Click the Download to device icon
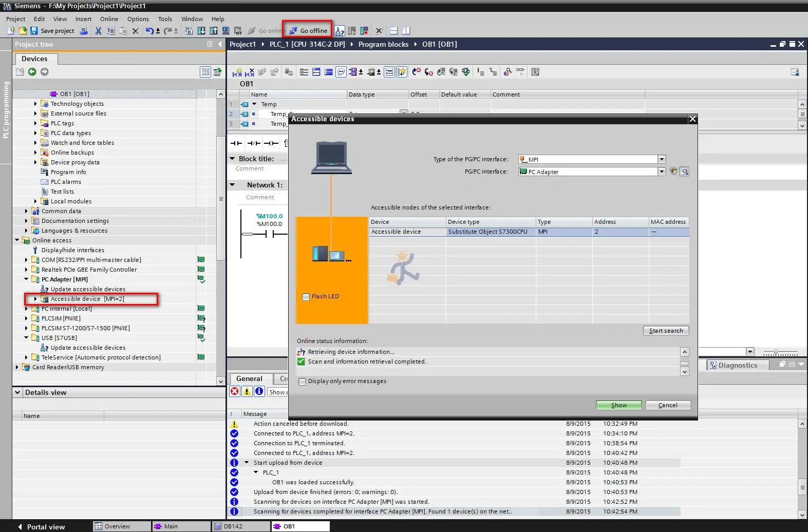 pos(201,31)
